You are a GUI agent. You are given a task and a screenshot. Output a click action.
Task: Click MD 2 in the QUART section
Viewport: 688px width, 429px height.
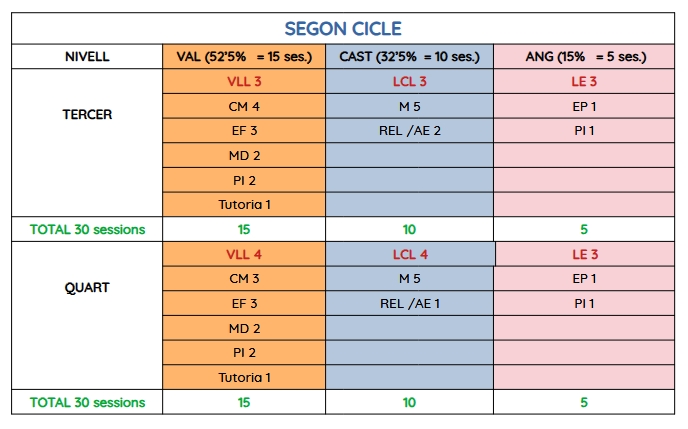click(x=244, y=328)
